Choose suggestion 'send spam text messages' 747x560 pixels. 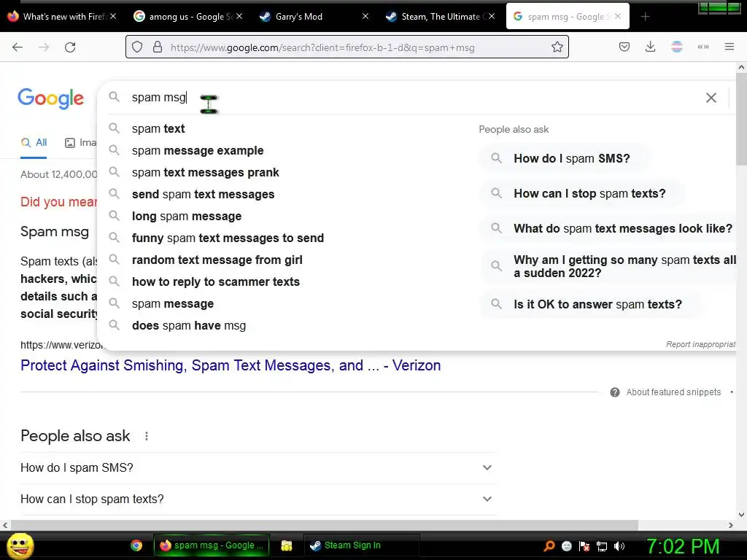point(286,194)
